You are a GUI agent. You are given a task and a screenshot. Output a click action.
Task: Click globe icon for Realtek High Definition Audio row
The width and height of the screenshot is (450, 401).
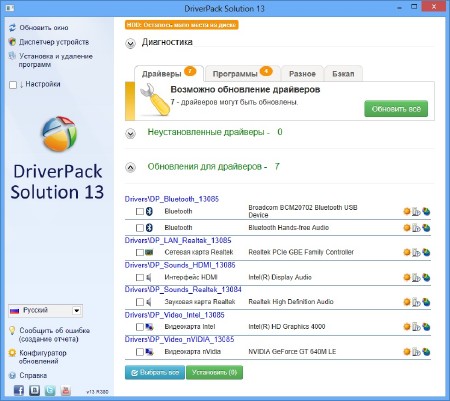(426, 302)
